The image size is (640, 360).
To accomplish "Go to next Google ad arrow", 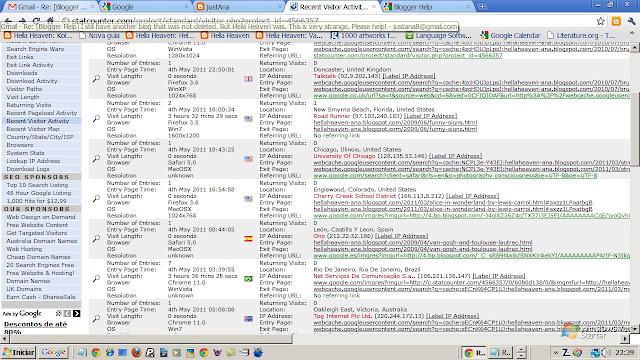I will coord(76,313).
